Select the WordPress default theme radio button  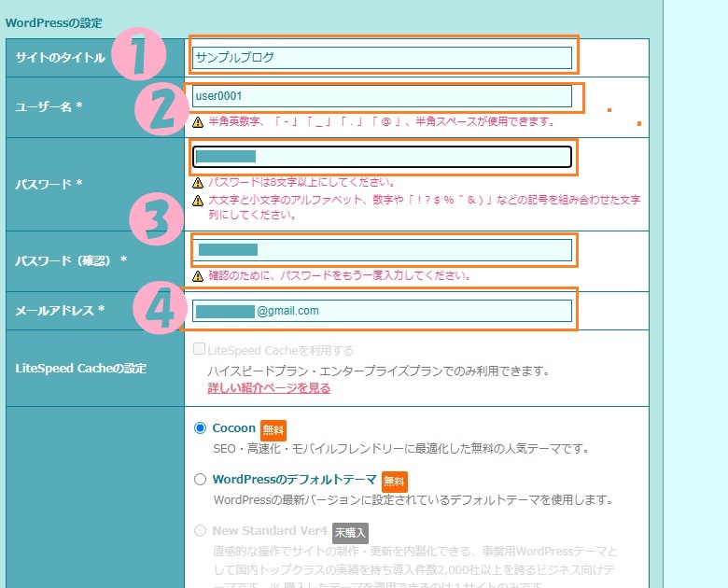(200, 480)
